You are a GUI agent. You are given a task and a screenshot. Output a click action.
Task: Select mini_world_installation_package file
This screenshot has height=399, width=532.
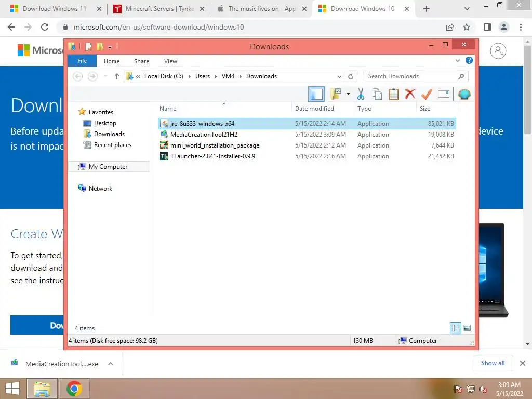pyautogui.click(x=307, y=145)
